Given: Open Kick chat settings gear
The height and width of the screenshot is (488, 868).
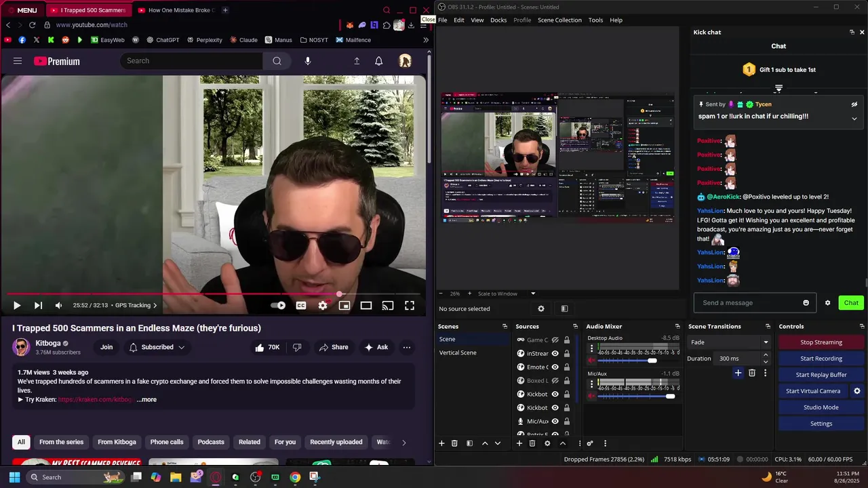Looking at the screenshot, I should pos(827,303).
